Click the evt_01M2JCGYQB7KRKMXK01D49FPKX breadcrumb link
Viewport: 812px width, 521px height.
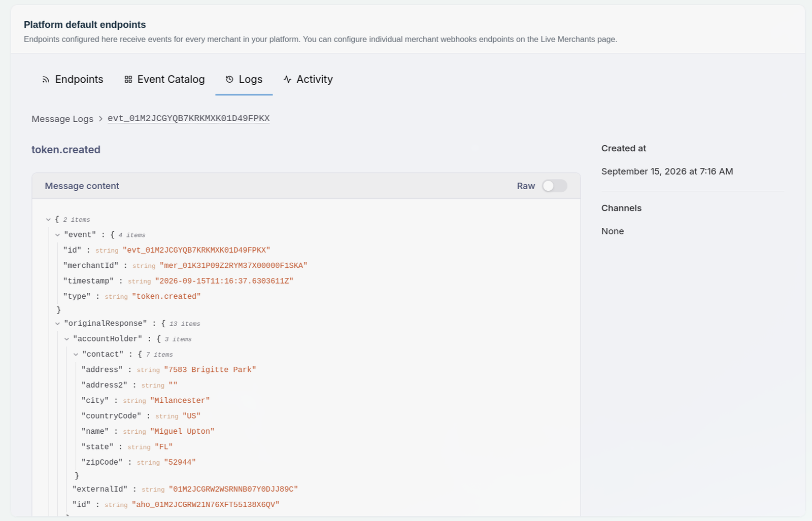pos(188,118)
